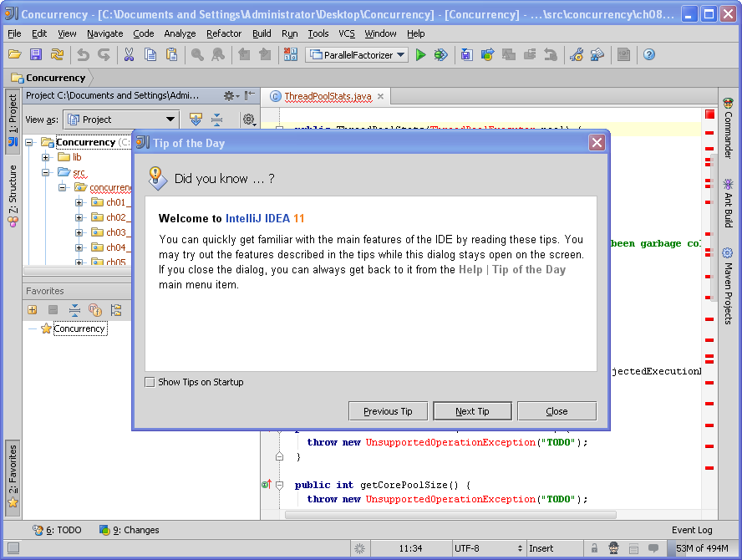The width and height of the screenshot is (742, 560).
Task: Run ParallelFactorizer with green play icon
Action: tap(420, 55)
